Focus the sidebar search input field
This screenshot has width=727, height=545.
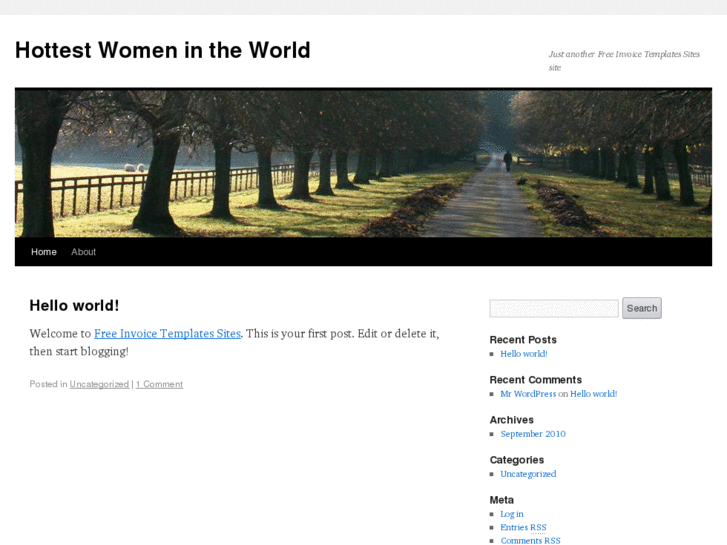(554, 308)
